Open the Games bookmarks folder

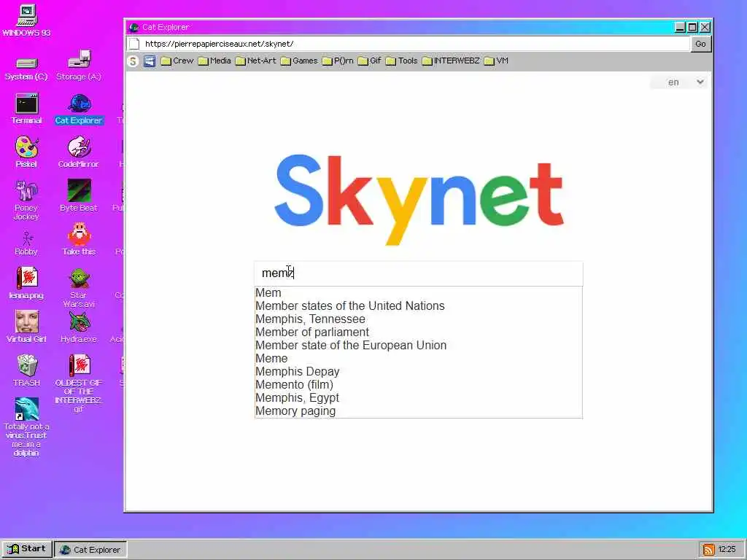click(x=299, y=61)
